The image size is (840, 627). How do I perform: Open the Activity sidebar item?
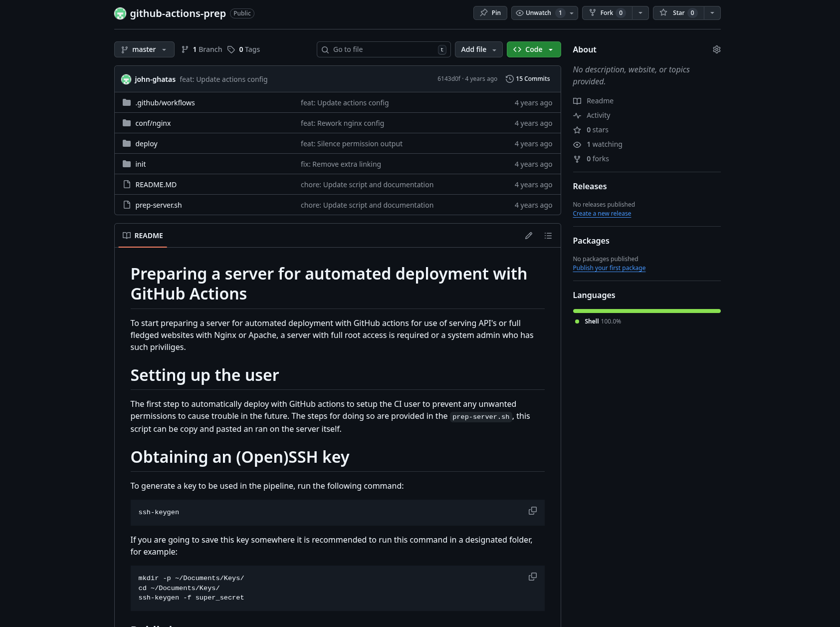[598, 115]
